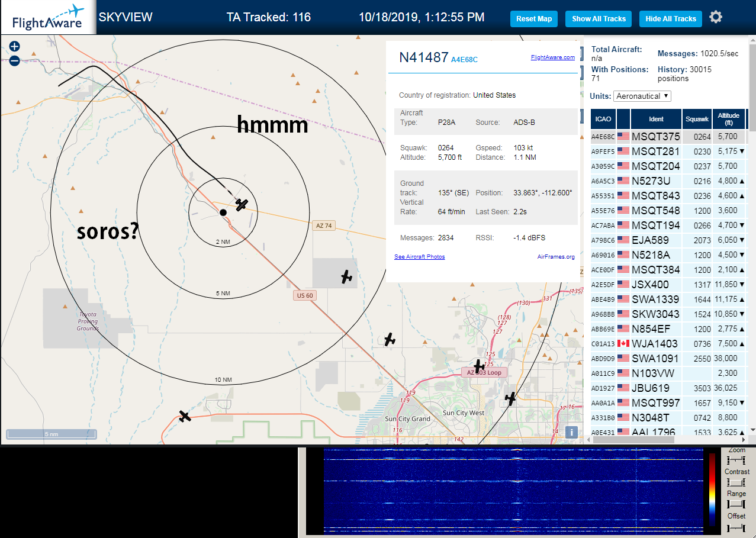This screenshot has width=756, height=538.
Task: Click the US flag in MSQT375 row
Action: coord(623,137)
